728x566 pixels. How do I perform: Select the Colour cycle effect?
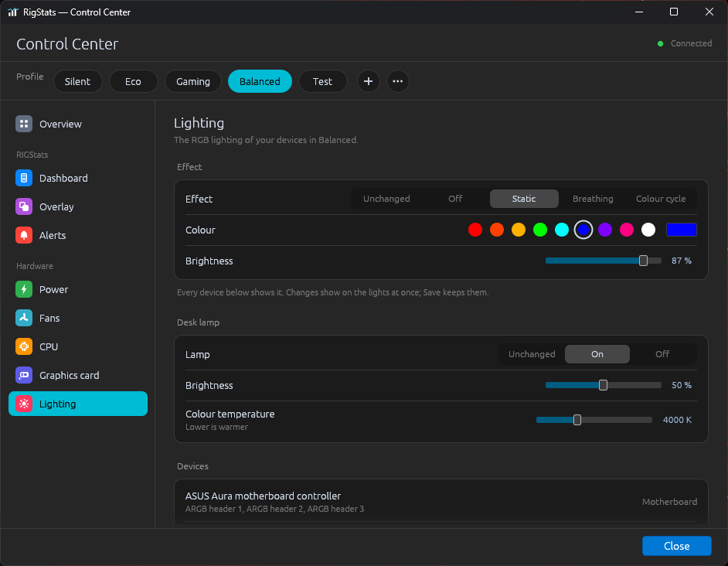(661, 199)
